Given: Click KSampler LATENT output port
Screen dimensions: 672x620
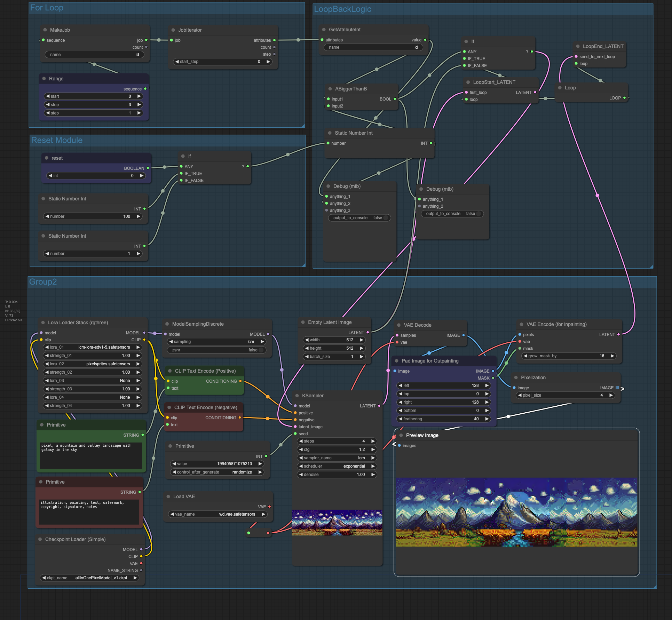Looking at the screenshot, I should pyautogui.click(x=379, y=406).
